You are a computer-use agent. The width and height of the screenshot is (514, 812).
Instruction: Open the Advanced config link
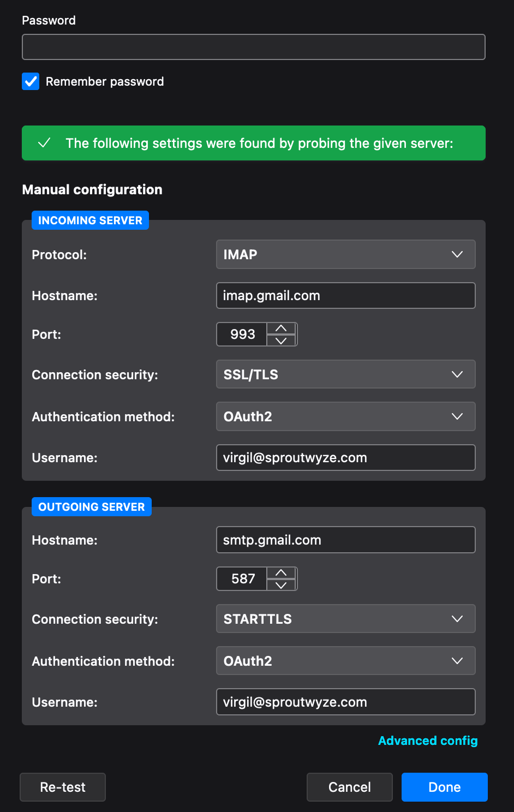tap(428, 741)
